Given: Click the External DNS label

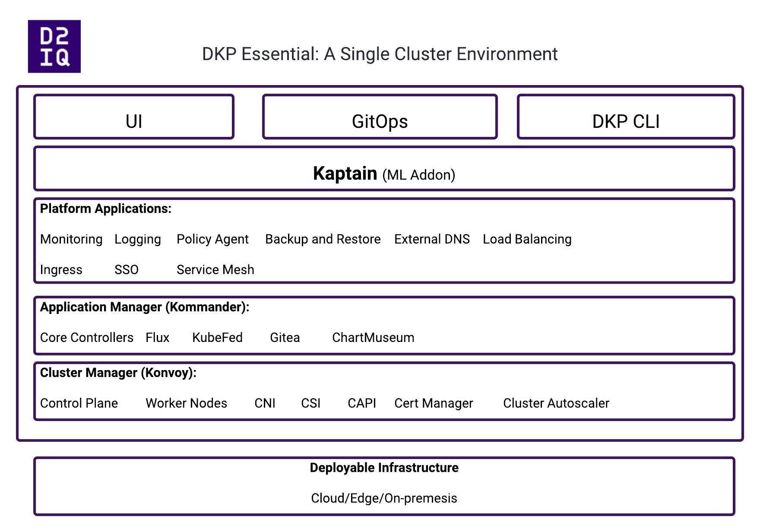Looking at the screenshot, I should [432, 239].
